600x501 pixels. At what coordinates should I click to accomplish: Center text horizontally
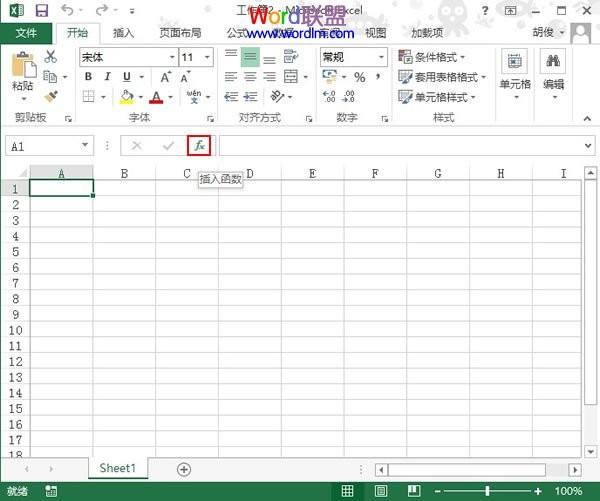(250, 77)
